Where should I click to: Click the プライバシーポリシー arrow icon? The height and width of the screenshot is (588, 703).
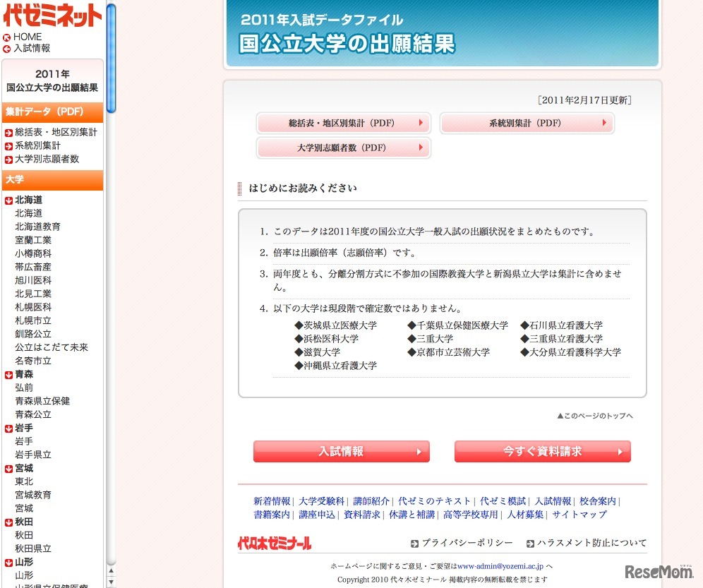coord(414,544)
